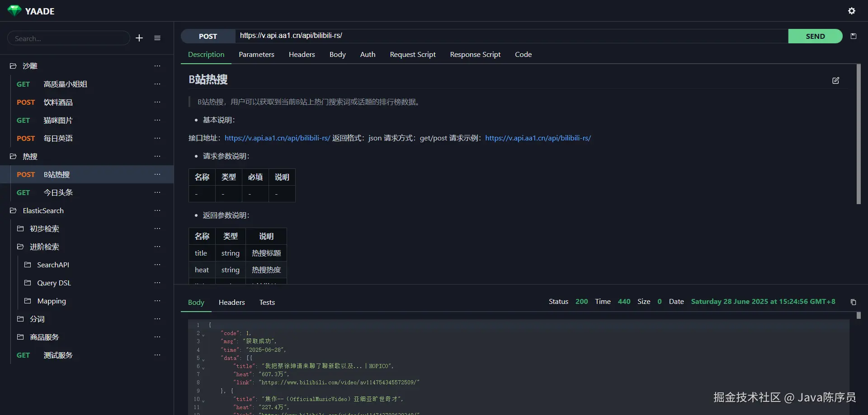Open the response Headers tab
Viewport: 868px width, 415px height.
pyautogui.click(x=232, y=302)
